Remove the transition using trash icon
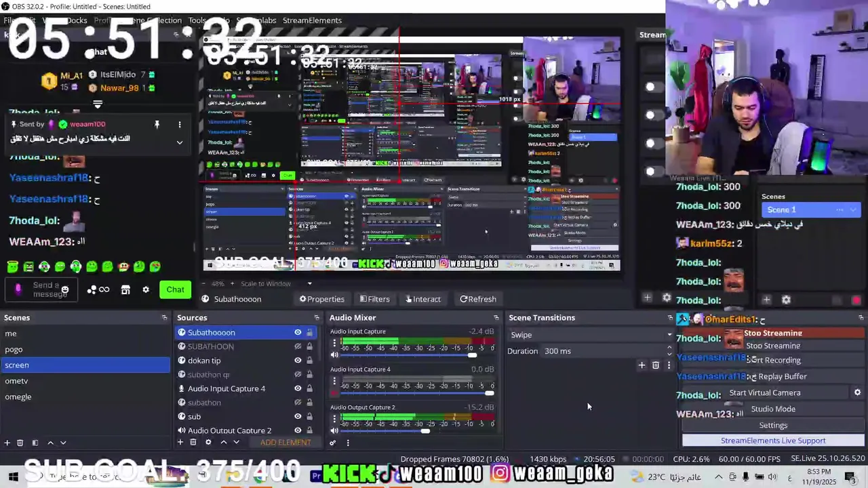This screenshot has height=488, width=868. point(655,365)
